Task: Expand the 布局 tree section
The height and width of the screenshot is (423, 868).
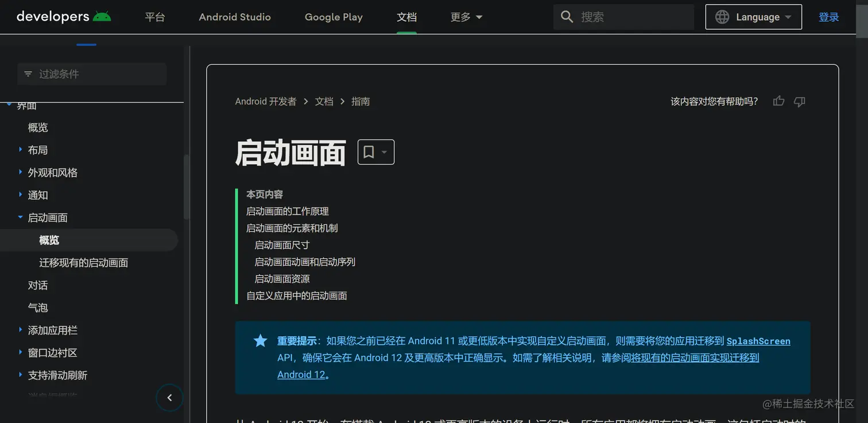Action: point(21,150)
